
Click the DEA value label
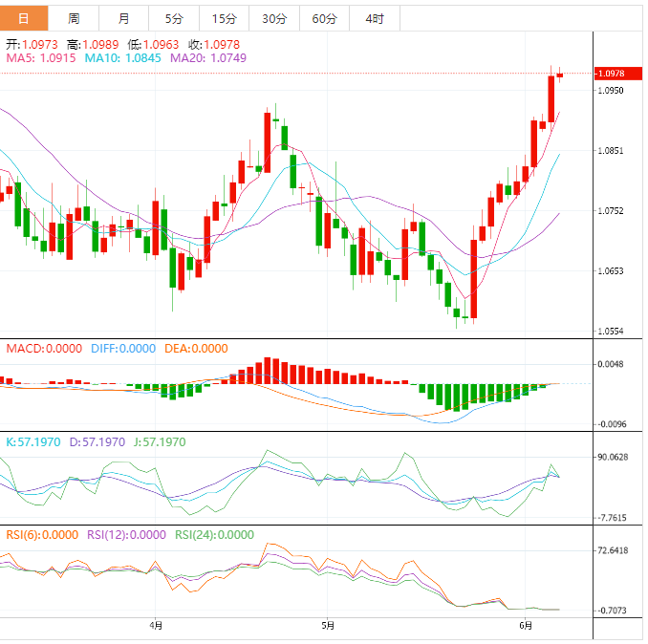[x=196, y=349]
